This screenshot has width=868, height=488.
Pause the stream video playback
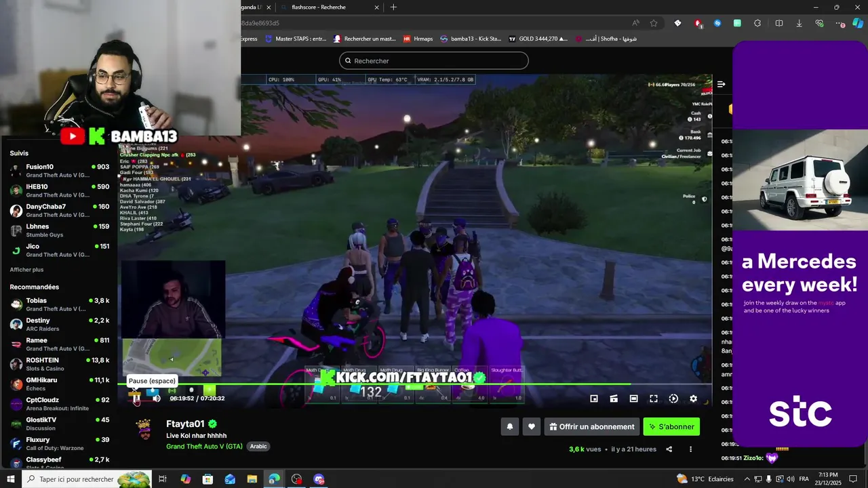[x=136, y=399]
